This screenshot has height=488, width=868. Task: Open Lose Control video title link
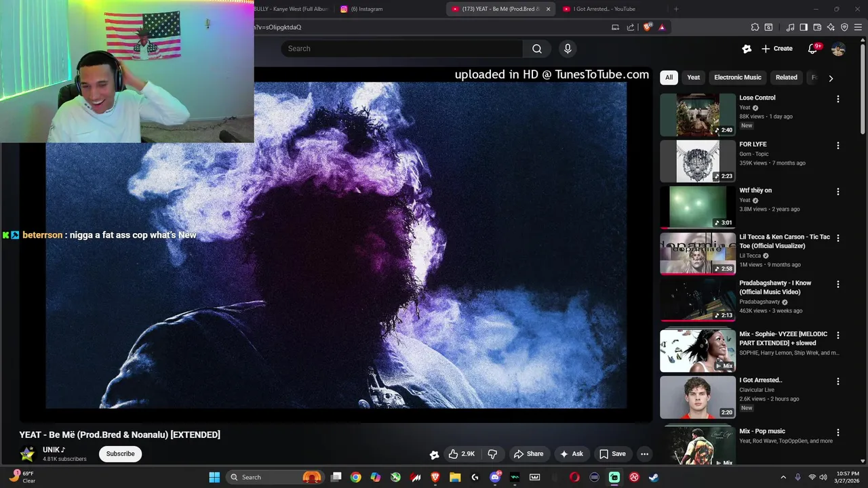pos(757,98)
